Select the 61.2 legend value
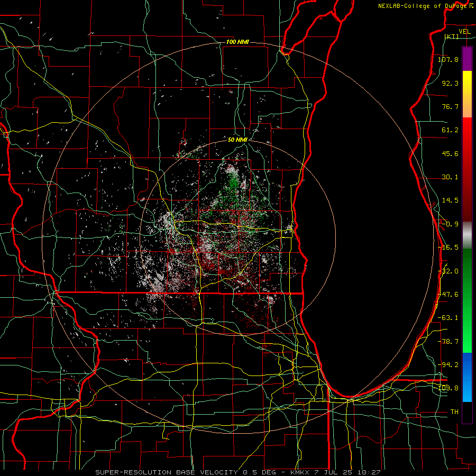Image resolution: width=476 pixels, height=476 pixels. [x=450, y=130]
